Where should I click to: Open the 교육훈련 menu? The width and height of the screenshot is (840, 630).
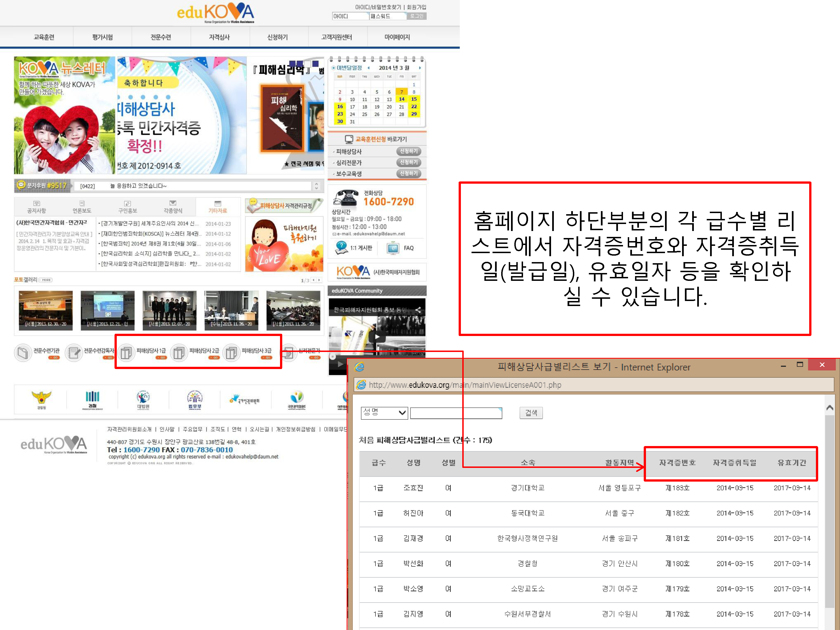[x=44, y=37]
